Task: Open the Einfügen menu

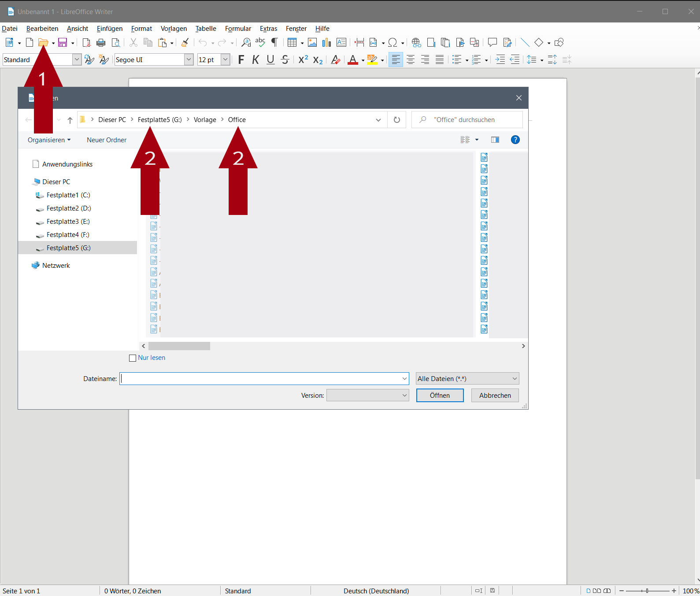Action: tap(110, 29)
